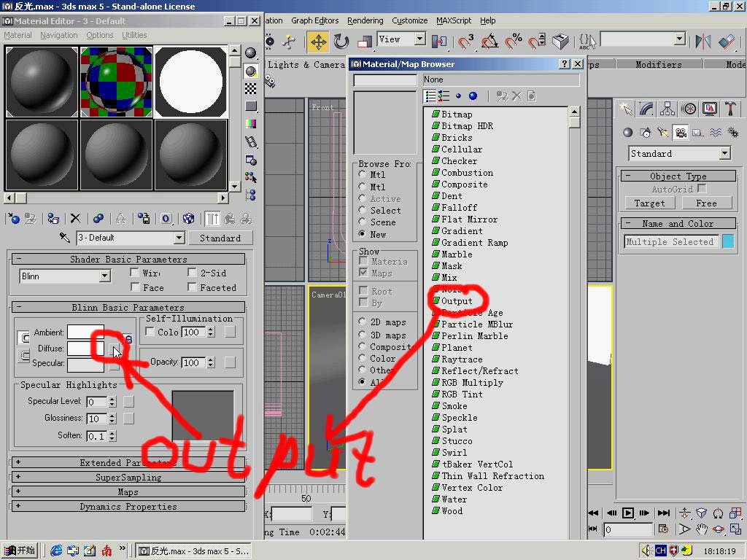Select the checkered reflective sample sphere
Image resolution: width=747 pixels, height=560 pixels.
pos(116,82)
